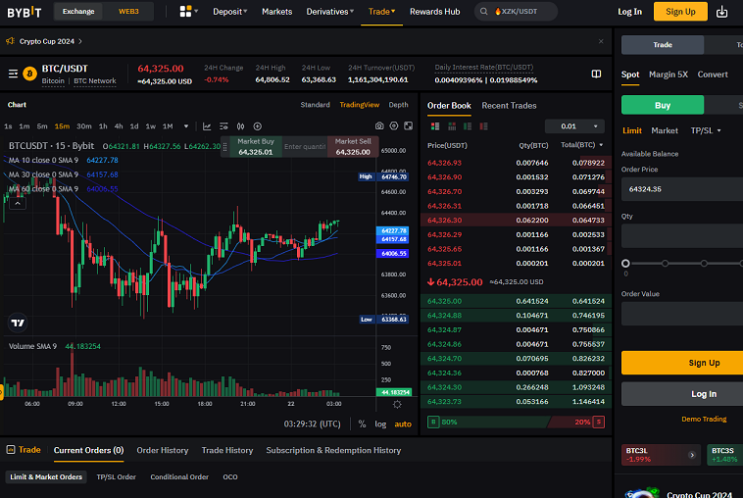Click the buy ratio B icon
The image size is (743, 498).
tap(433, 422)
